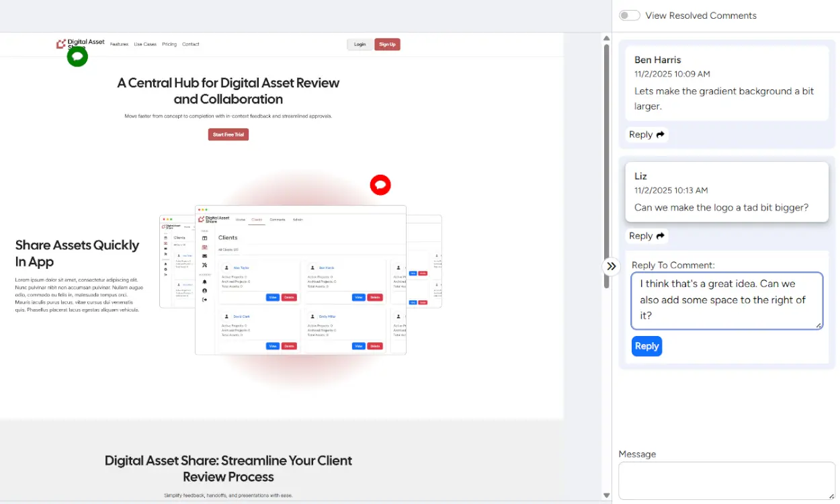Submit reply with blue Reply button
The width and height of the screenshot is (840, 504).
tap(646, 346)
